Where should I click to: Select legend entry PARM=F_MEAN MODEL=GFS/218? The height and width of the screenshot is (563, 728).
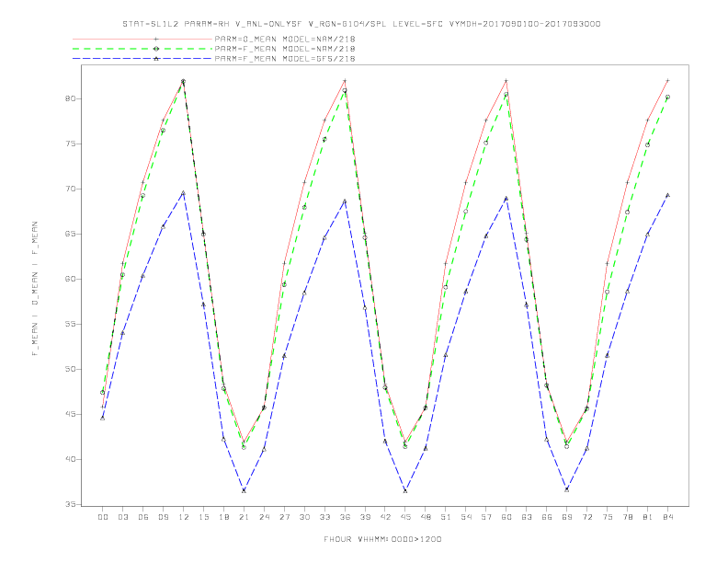coord(285,59)
